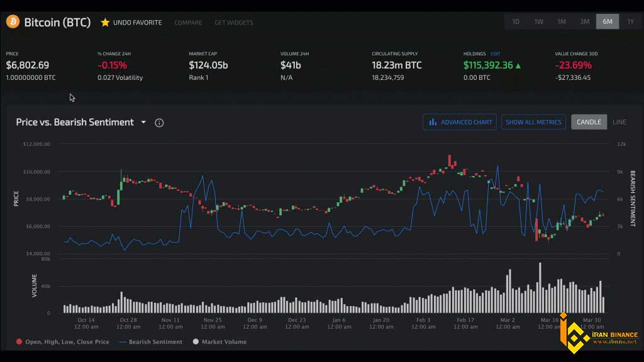Select the 3M time range
Viewport: 644px width, 362px height.
(584, 21)
